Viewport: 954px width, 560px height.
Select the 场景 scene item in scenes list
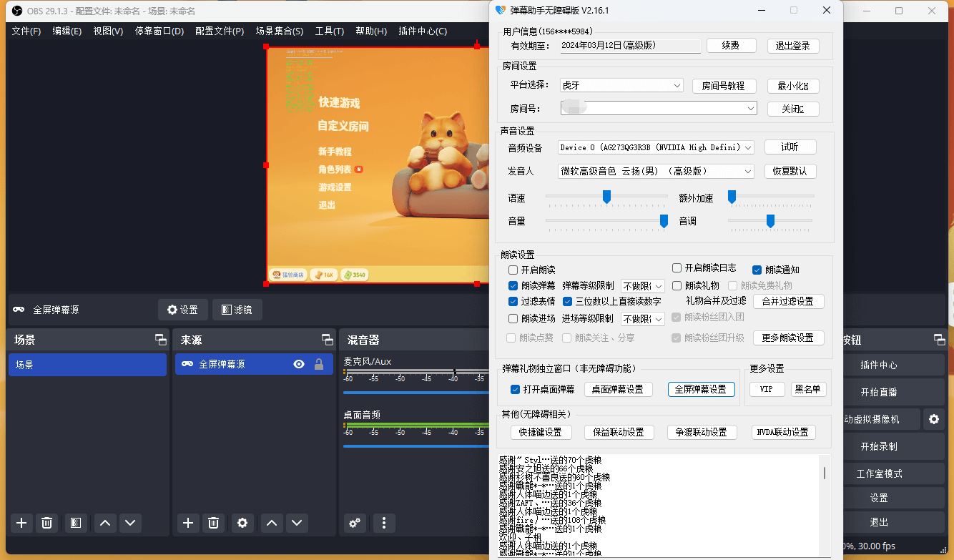(87, 364)
